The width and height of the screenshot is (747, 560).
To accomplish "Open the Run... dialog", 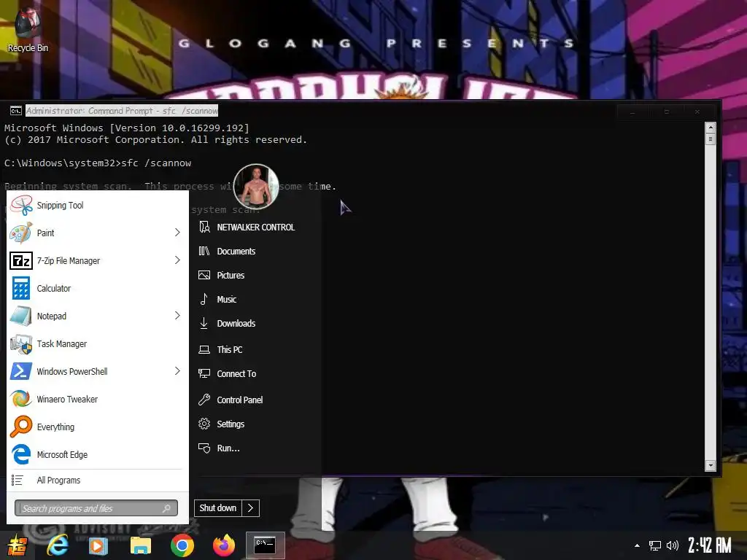I will [x=219, y=448].
